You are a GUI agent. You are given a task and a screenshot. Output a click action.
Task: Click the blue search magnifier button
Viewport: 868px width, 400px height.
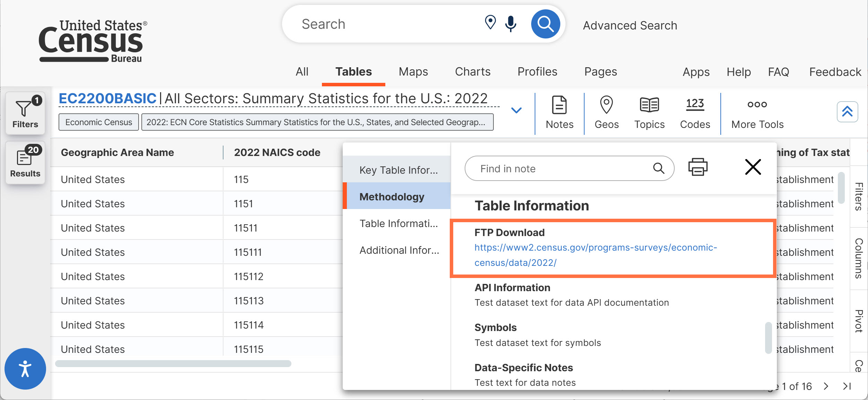[x=545, y=24]
